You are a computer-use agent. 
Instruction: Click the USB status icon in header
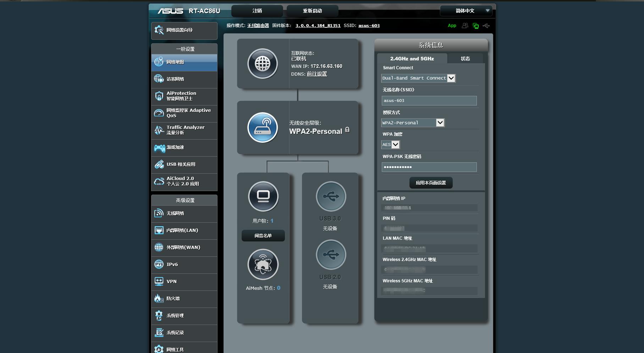click(x=486, y=26)
